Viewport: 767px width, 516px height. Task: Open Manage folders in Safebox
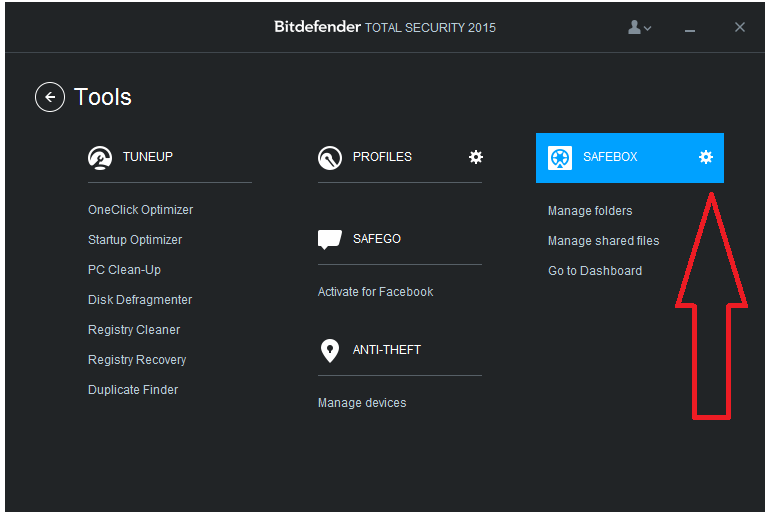point(590,211)
